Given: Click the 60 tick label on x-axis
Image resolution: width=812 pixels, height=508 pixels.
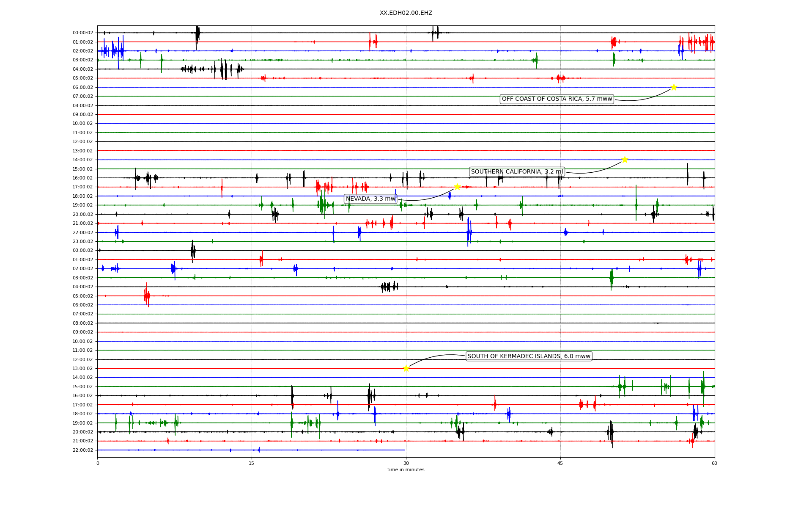Looking at the screenshot, I should (x=714, y=463).
